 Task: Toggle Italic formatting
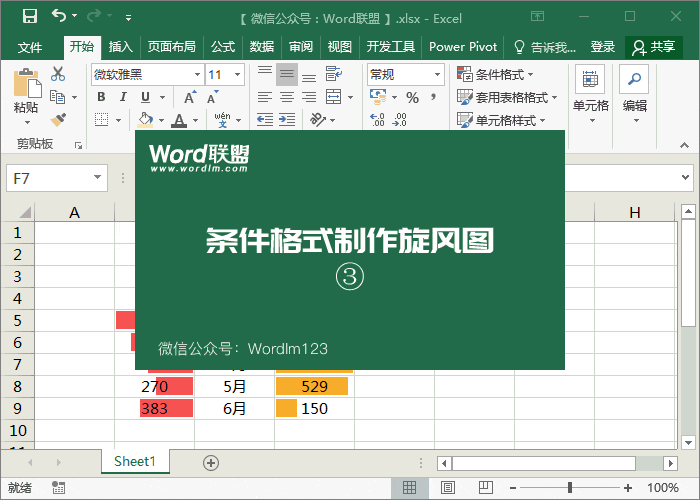click(x=123, y=97)
